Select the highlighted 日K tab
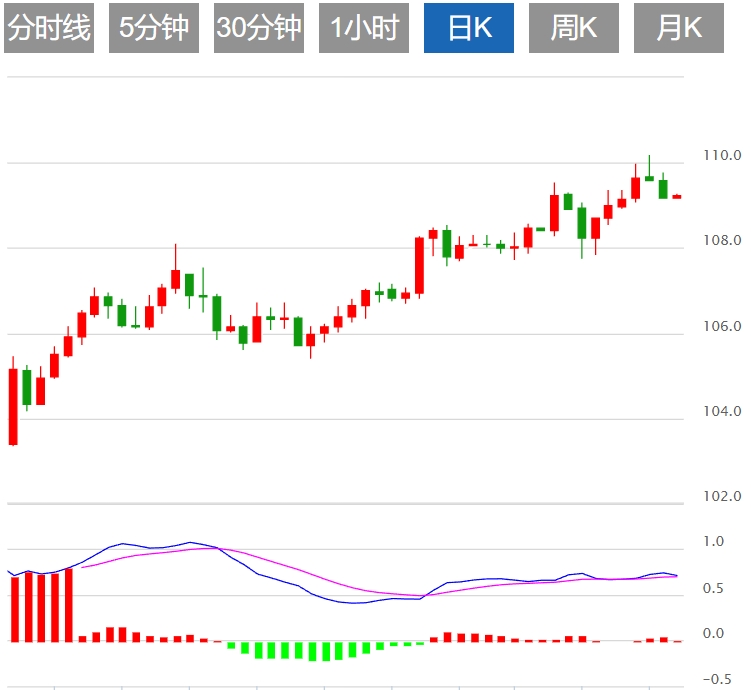Image resolution: width=751 pixels, height=690 pixels. point(469,28)
